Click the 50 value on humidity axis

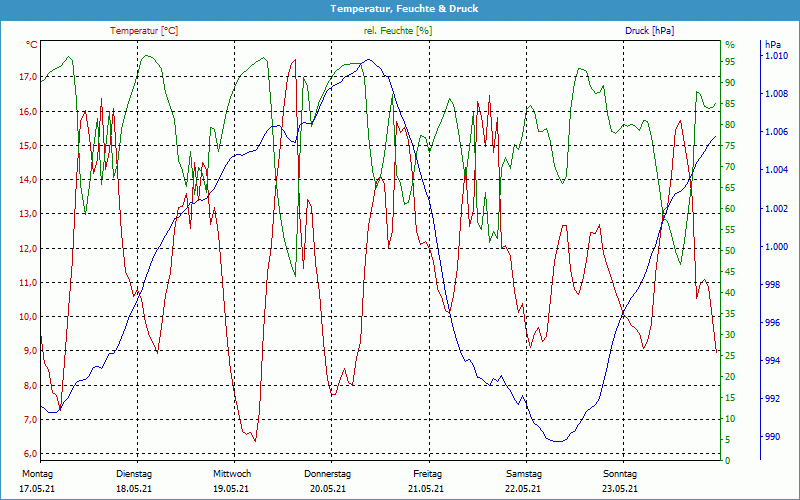pyautogui.click(x=730, y=251)
